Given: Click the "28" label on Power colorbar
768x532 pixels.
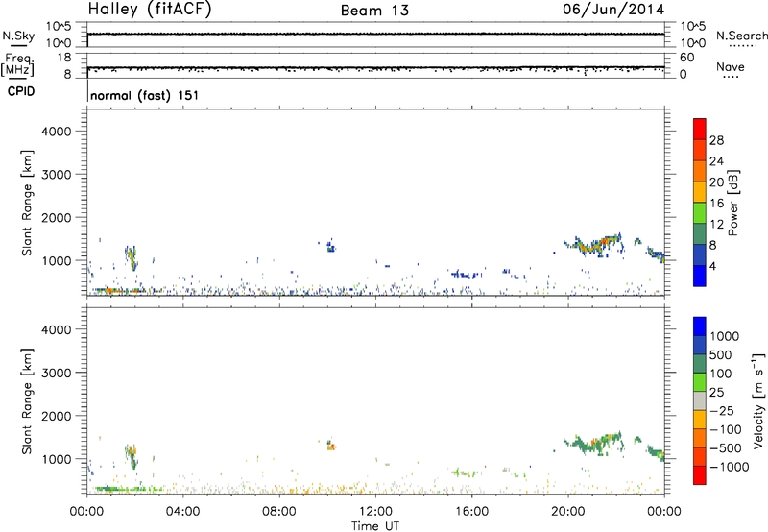Looking at the screenshot, I should click(x=716, y=140).
